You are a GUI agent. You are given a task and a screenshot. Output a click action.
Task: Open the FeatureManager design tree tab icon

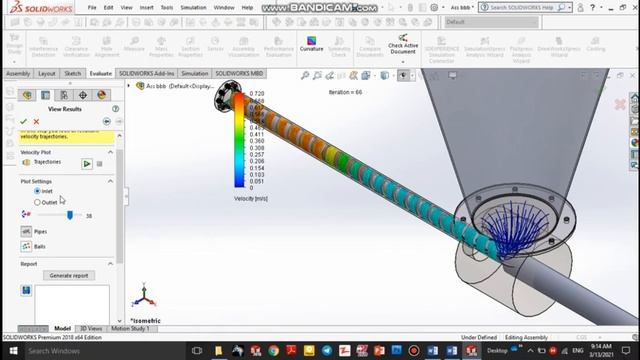pyautogui.click(x=27, y=95)
